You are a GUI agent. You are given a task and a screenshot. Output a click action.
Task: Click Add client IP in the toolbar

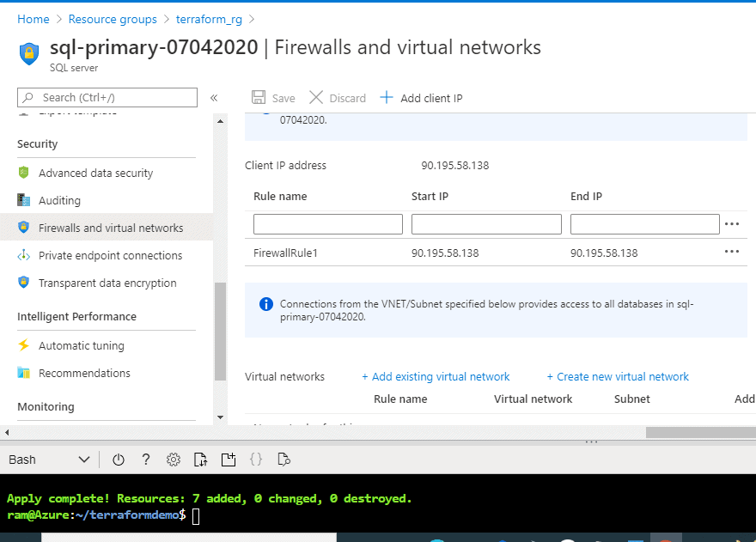point(422,98)
